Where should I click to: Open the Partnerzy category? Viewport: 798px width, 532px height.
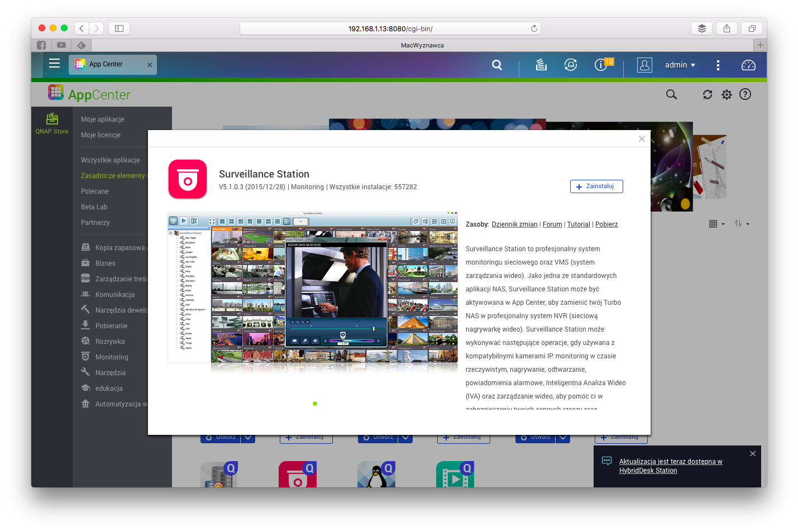click(x=95, y=223)
